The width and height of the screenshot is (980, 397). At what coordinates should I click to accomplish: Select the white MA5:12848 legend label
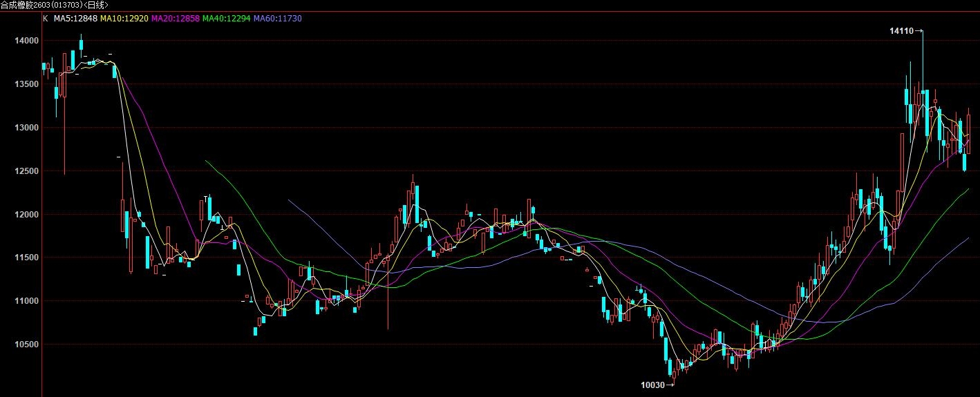[x=75, y=19]
